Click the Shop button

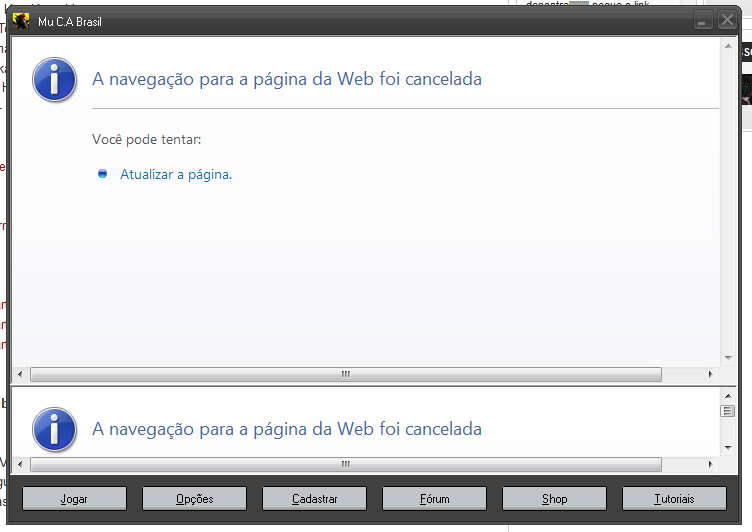tap(554, 498)
